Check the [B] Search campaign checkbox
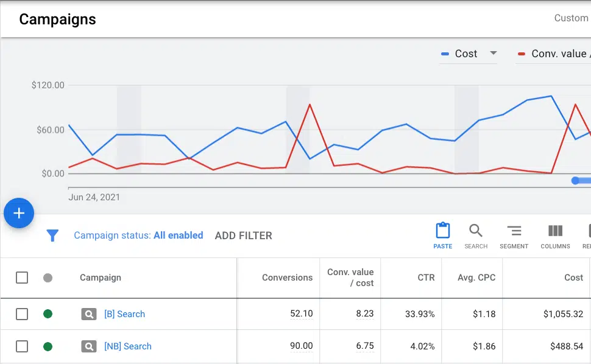The image size is (591, 364). coord(22,314)
